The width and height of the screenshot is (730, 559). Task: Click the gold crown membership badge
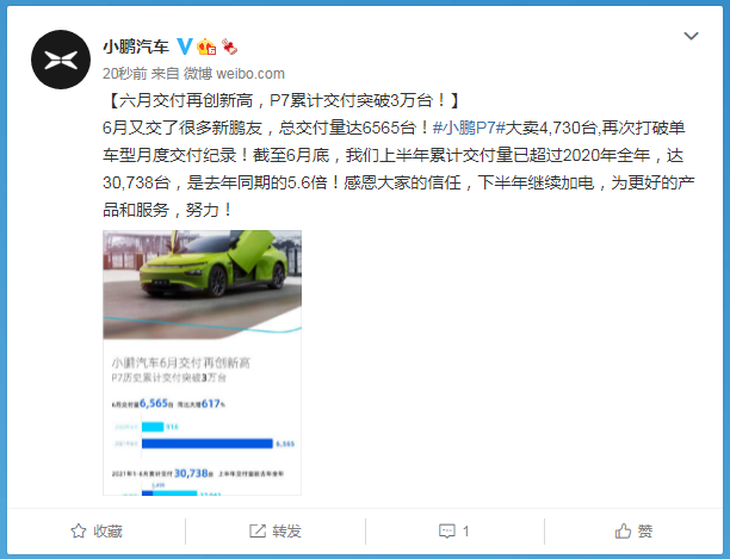coord(206,47)
